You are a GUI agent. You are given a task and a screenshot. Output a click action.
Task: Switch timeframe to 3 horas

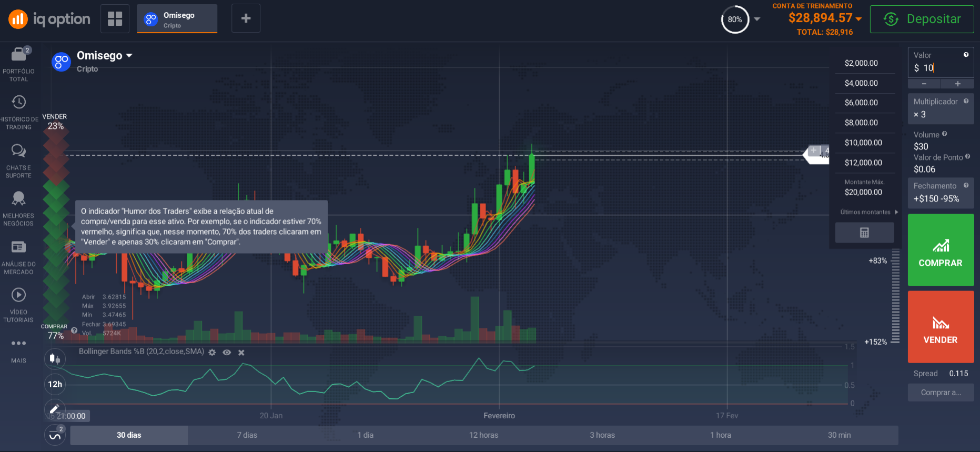click(602, 435)
